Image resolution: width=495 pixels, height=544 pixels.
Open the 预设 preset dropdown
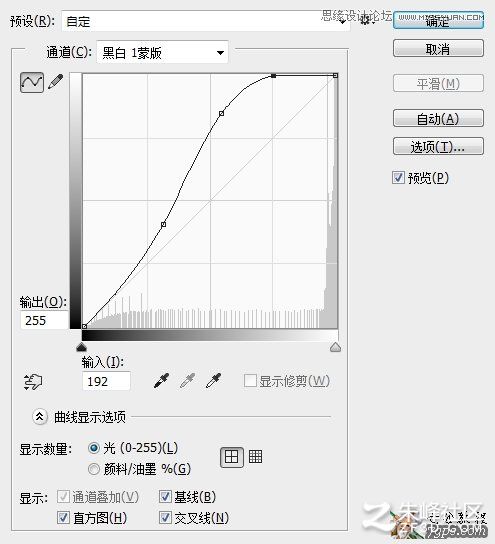206,21
